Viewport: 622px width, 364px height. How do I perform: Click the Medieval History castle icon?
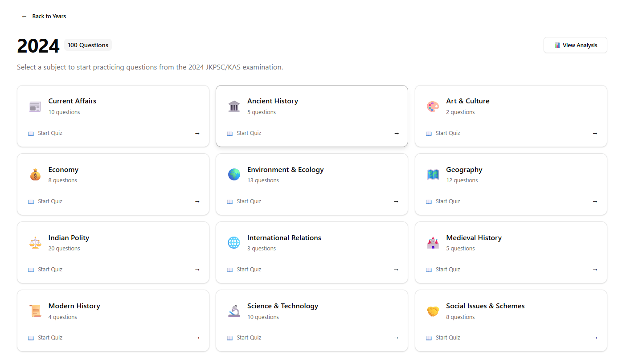coord(433,243)
